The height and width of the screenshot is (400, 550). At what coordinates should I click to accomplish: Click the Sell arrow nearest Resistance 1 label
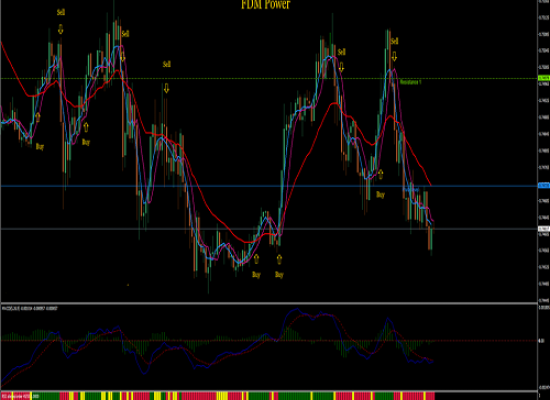point(394,56)
